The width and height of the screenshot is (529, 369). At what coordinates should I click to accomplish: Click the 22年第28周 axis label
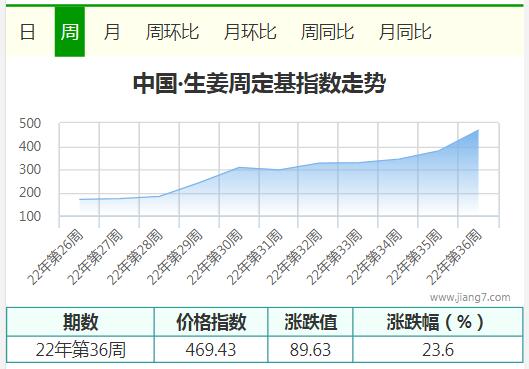[x=135, y=256]
